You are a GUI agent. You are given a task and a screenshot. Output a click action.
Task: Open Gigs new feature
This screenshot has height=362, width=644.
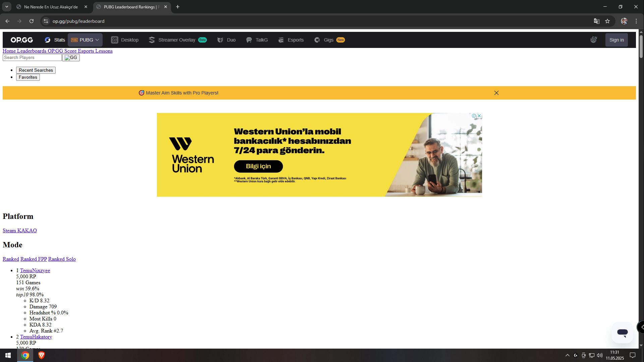click(329, 40)
